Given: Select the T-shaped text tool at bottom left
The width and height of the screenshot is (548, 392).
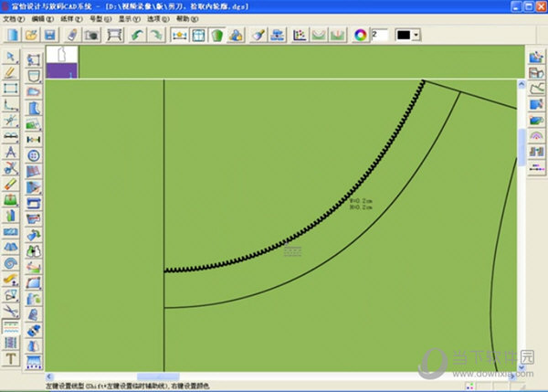Looking at the screenshot, I should click(11, 358).
